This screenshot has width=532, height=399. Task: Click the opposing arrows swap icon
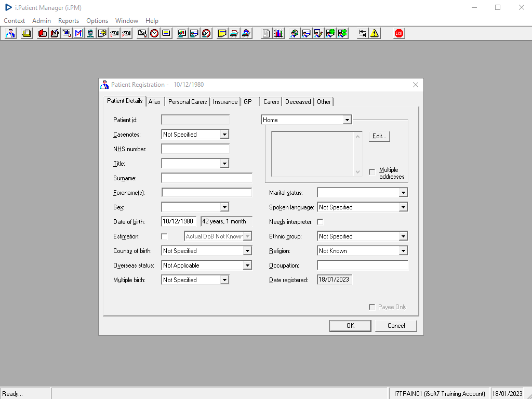pyautogui.click(x=363, y=33)
